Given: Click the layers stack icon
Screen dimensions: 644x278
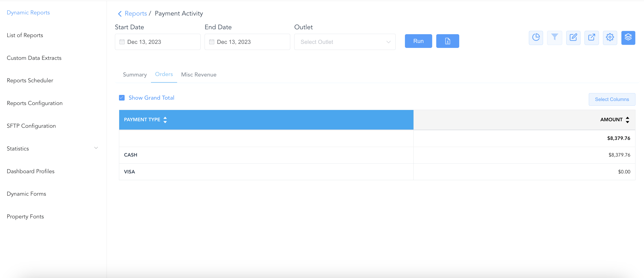Looking at the screenshot, I should point(628,38).
